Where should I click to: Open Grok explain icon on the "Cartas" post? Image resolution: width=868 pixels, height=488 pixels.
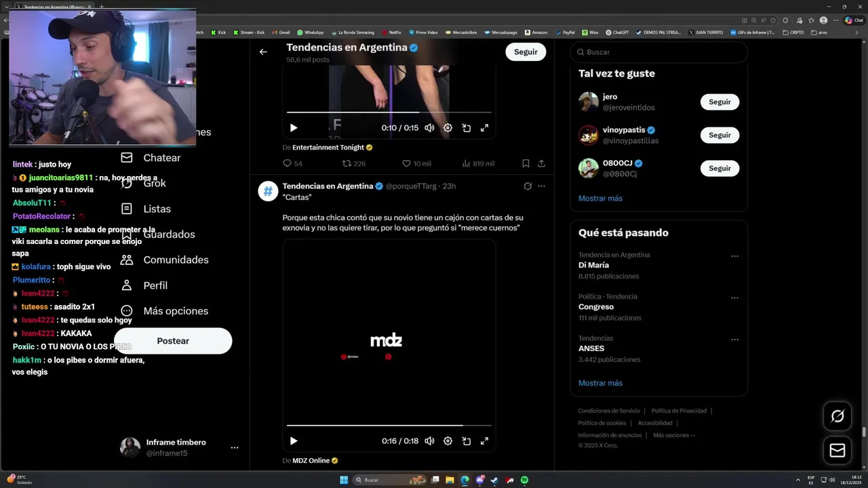click(x=528, y=186)
